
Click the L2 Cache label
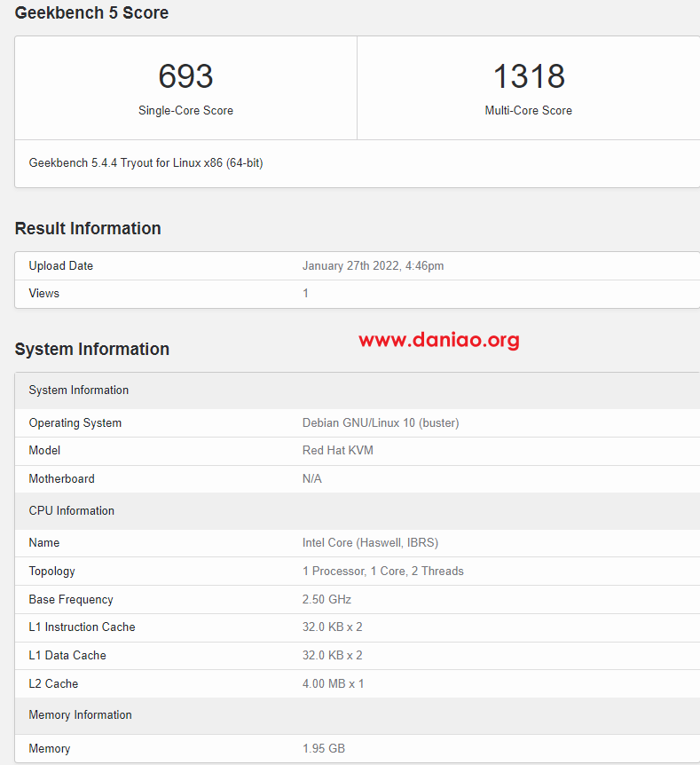[x=53, y=683]
